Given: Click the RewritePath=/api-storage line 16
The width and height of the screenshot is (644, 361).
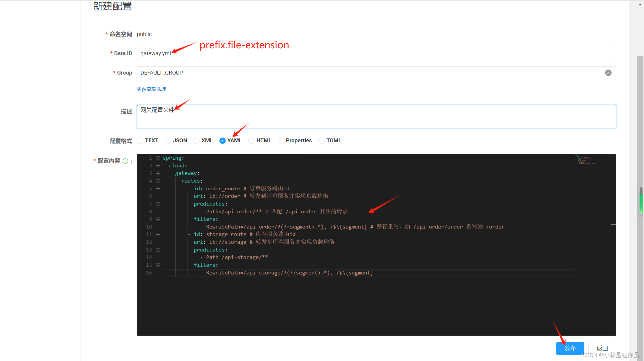Looking at the screenshot, I should 287,273.
